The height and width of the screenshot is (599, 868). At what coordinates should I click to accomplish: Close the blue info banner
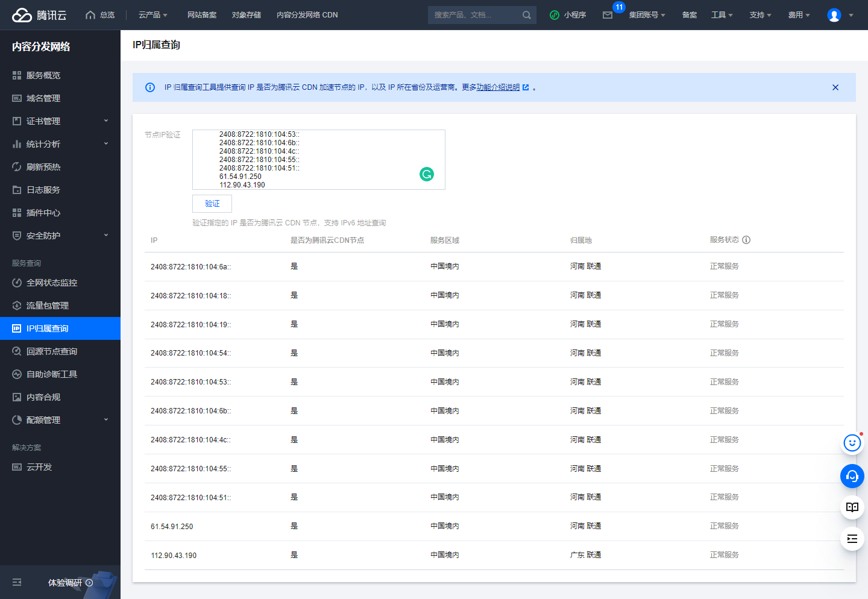pos(835,87)
